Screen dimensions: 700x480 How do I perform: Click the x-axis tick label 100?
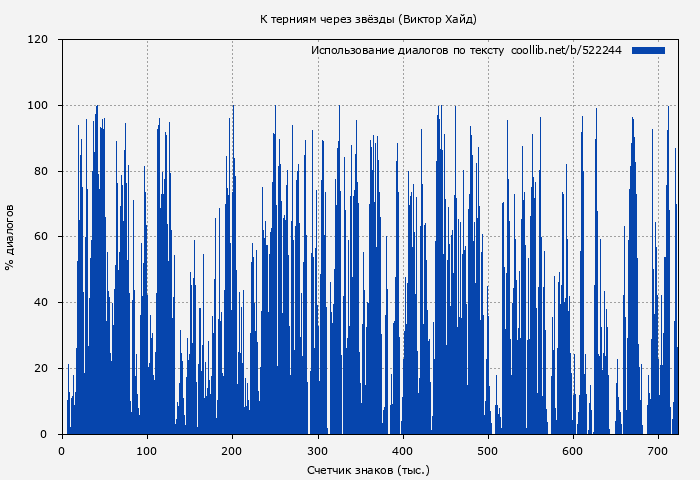147,450
